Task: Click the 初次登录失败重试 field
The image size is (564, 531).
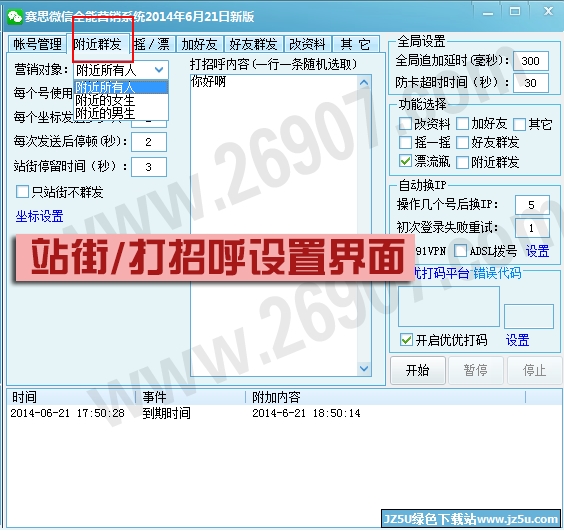Action: coord(532,228)
